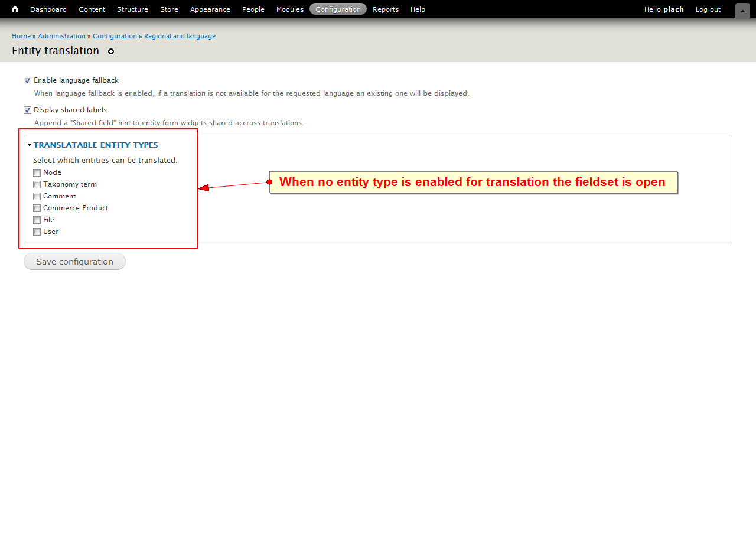The image size is (756, 547).
Task: Open the Help menu
Action: [418, 9]
